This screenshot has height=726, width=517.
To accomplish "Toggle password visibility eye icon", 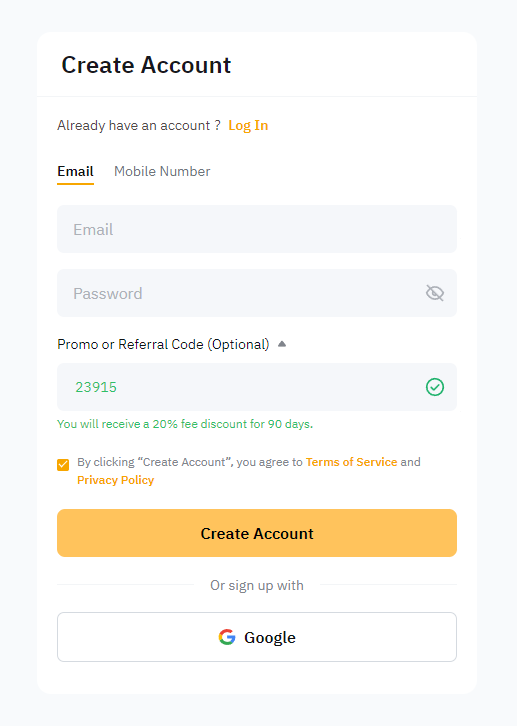I will (435, 293).
